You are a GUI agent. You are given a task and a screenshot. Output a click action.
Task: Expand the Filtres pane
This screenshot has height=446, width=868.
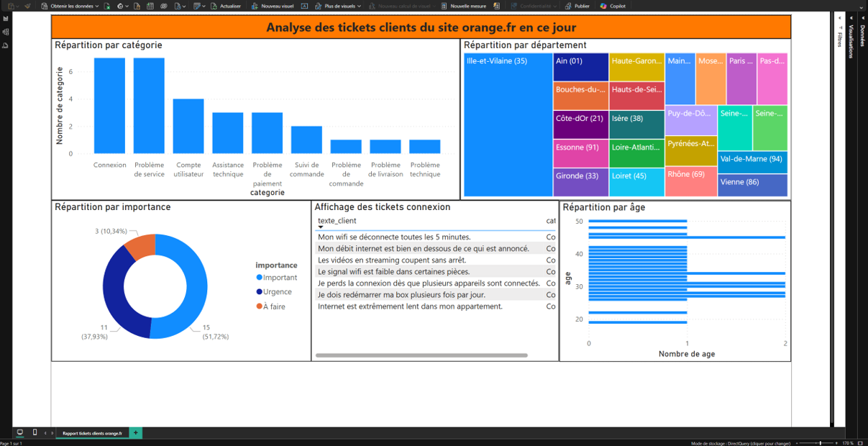point(840,18)
